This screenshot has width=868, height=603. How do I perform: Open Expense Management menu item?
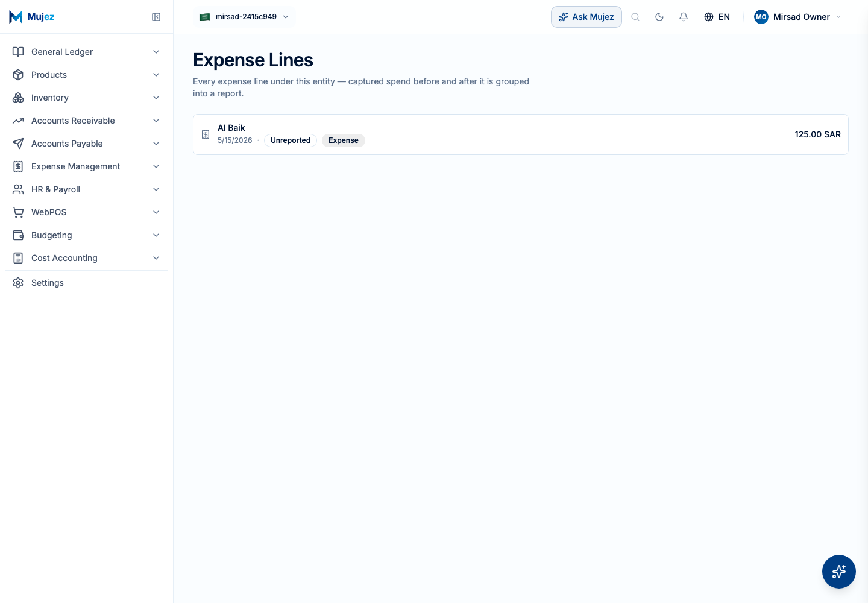point(86,166)
